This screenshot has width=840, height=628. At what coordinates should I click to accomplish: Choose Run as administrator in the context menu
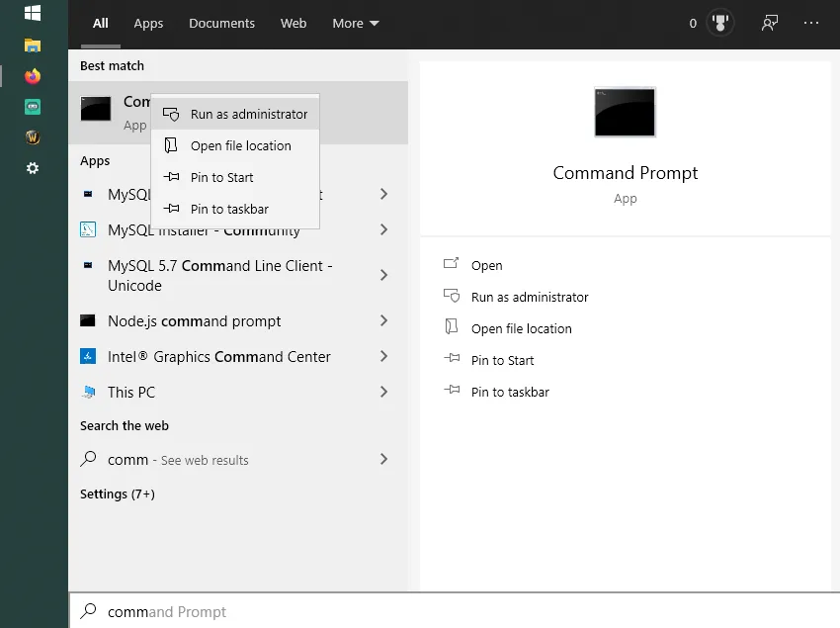(235, 115)
